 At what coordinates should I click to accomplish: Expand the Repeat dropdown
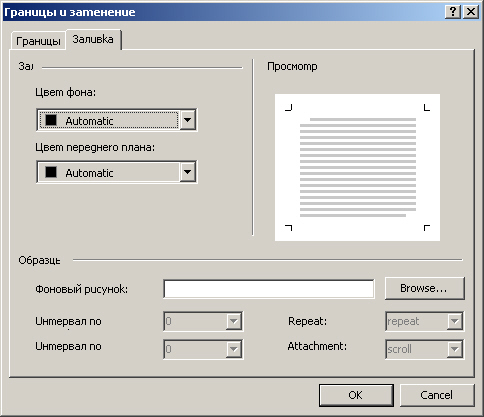pyautogui.click(x=424, y=321)
